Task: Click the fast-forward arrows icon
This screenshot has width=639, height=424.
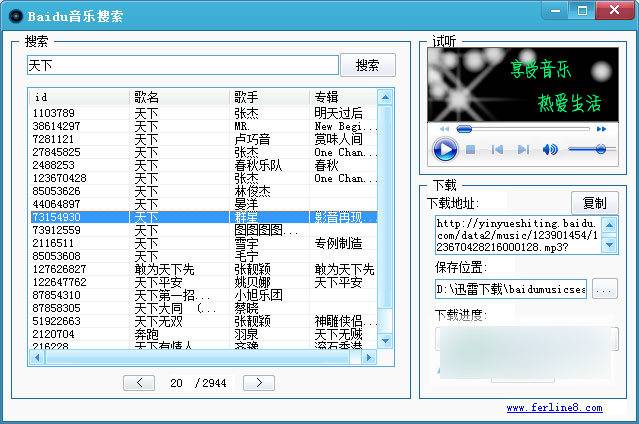Action: pyautogui.click(x=601, y=129)
